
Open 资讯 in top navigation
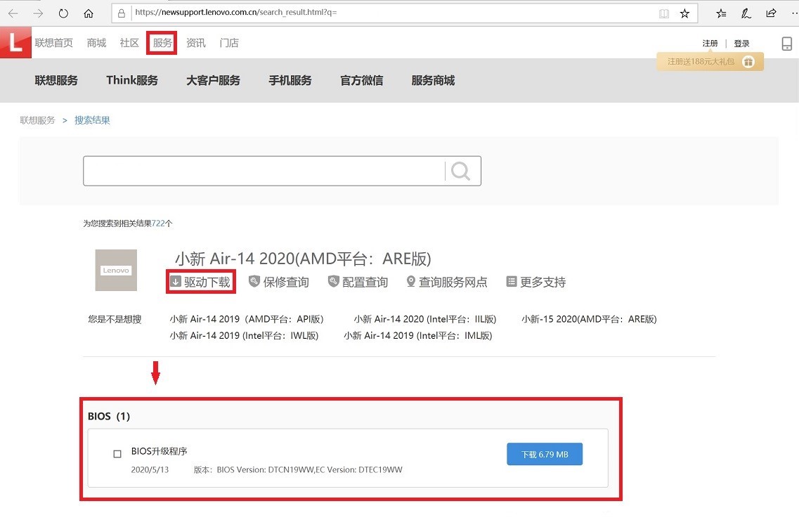click(x=195, y=43)
